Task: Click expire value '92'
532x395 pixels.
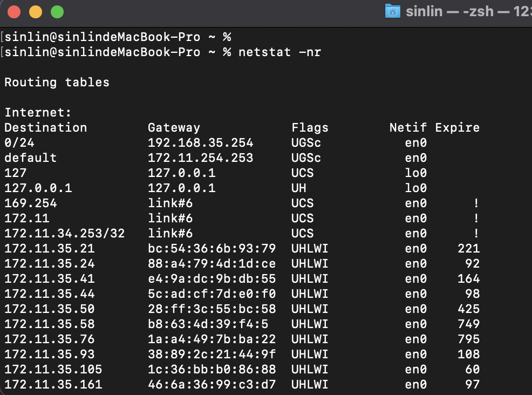Action: tap(472, 264)
